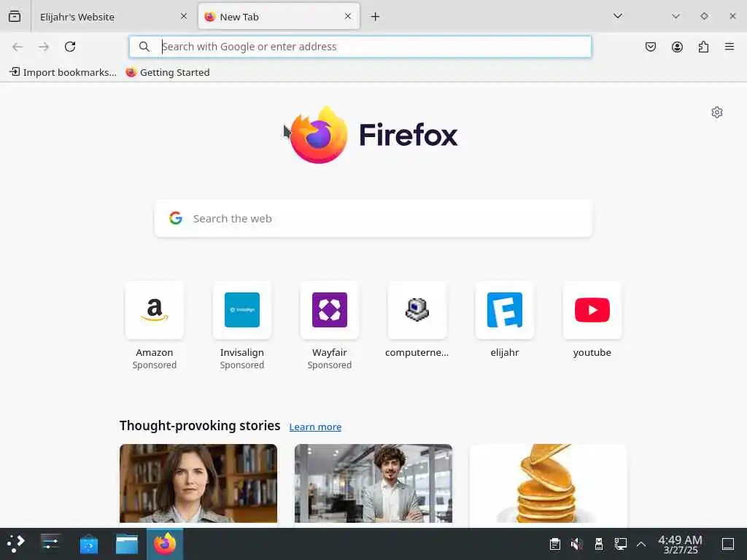
Task: Open new tab personalize gear icon
Action: 717,112
